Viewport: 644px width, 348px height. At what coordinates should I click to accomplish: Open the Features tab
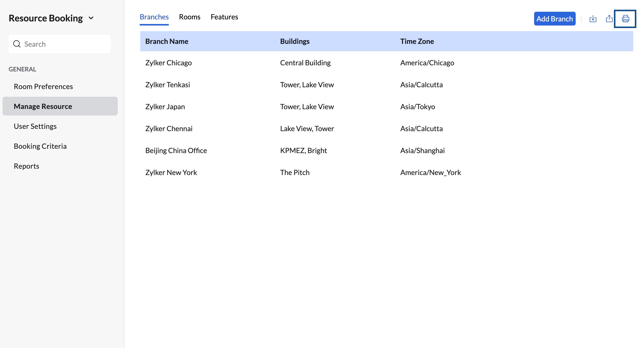(x=224, y=17)
